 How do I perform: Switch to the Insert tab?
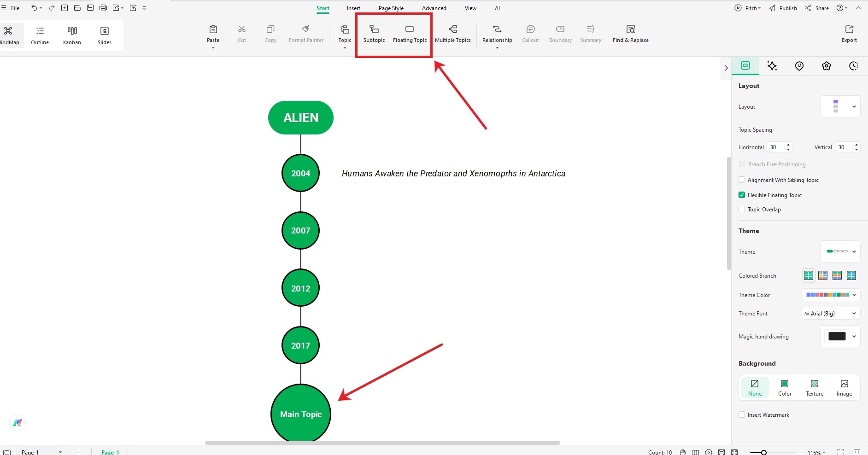click(x=353, y=8)
